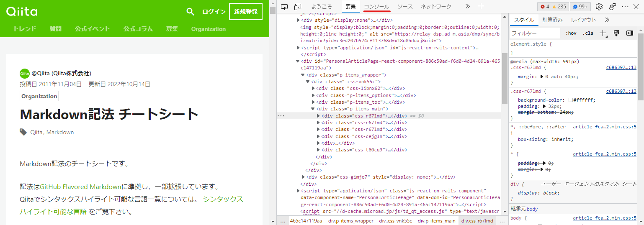The width and height of the screenshot is (644, 225).
Task: Click the Organization badge under author
Action: [x=39, y=96]
